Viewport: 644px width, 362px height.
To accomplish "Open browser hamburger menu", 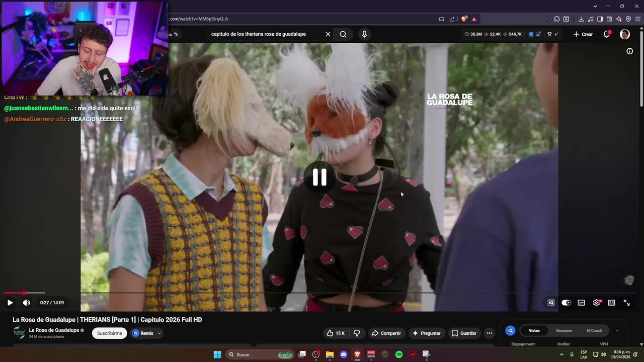I will (x=638, y=19).
